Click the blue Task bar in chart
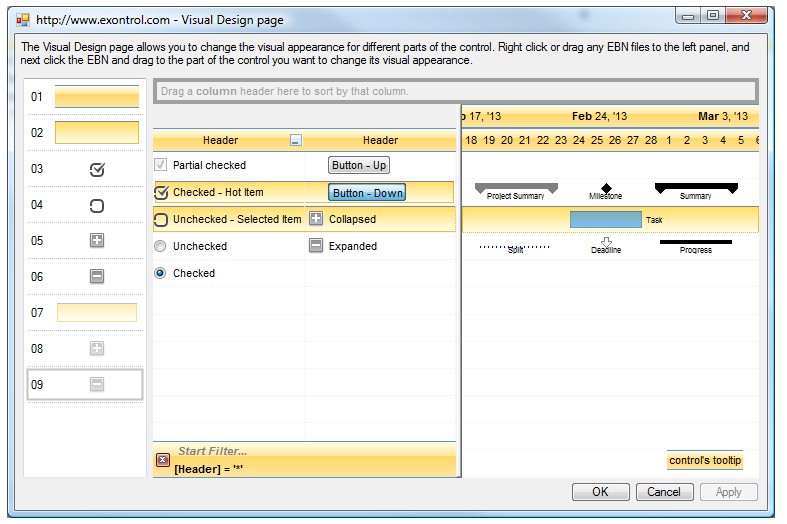 pyautogui.click(x=605, y=219)
